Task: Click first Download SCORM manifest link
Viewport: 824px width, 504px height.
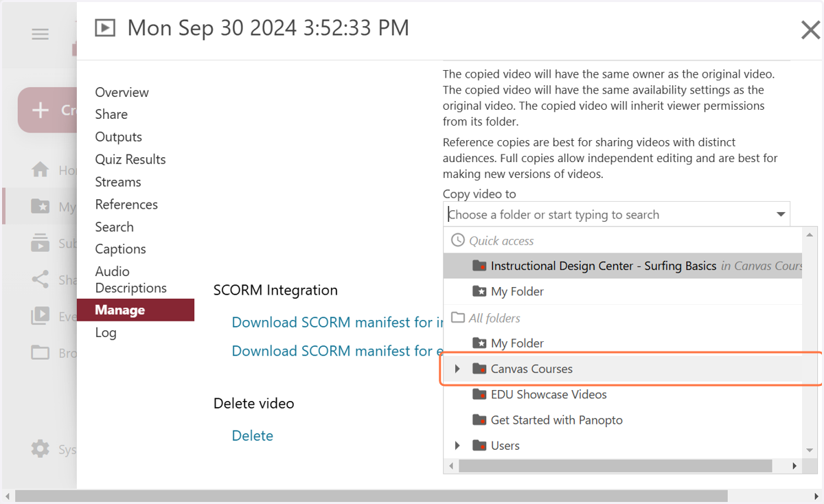Action: 337,322
